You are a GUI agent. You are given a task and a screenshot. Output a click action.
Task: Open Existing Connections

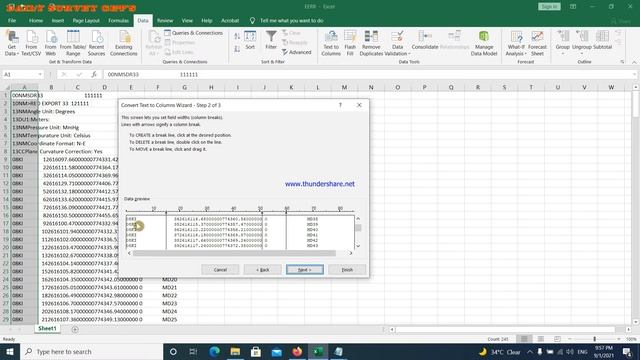[x=124, y=42]
